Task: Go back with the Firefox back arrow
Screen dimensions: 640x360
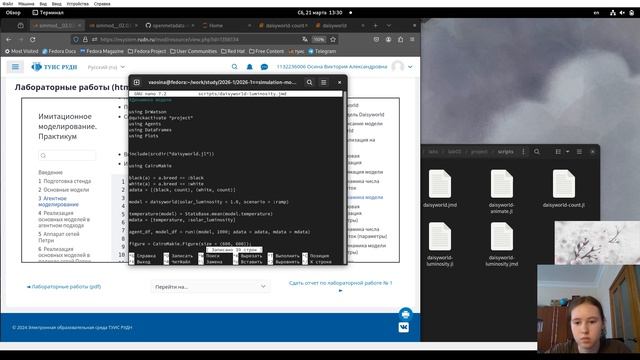Action: [9, 40]
